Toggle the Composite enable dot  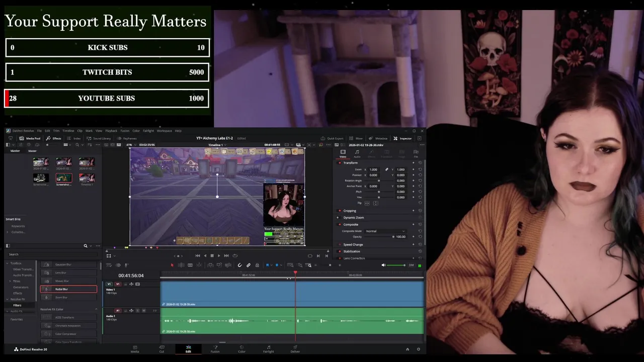coord(340,225)
